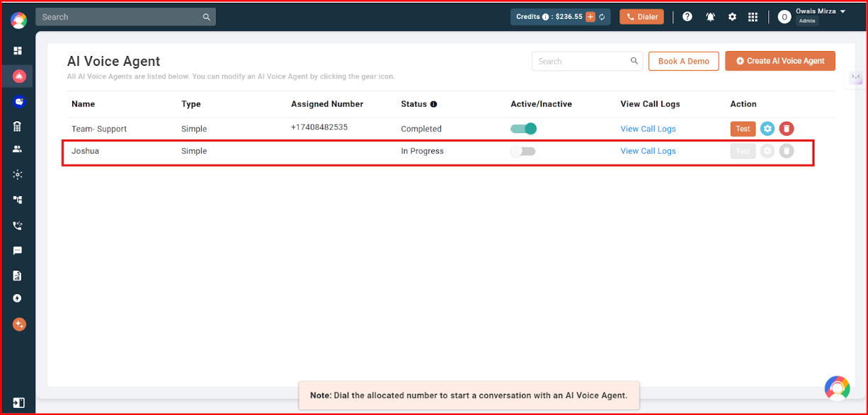Click magnifier in agent list search box
868x415 pixels.
[634, 61]
